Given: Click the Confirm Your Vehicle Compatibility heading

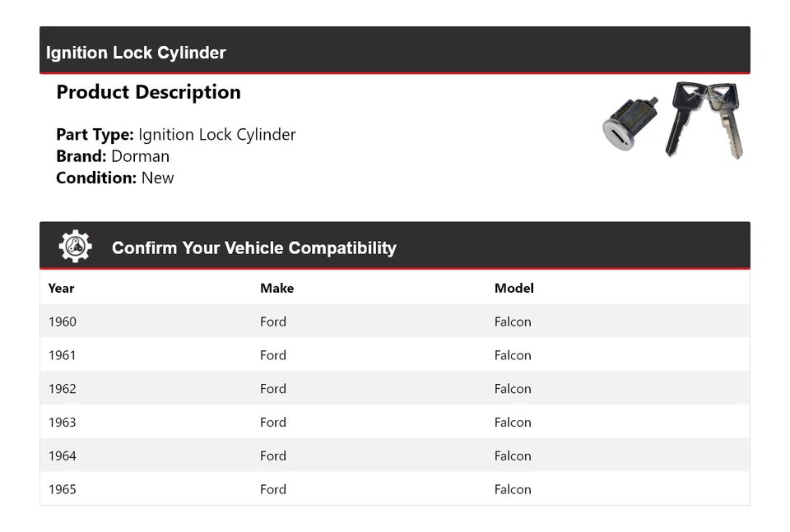Looking at the screenshot, I should (x=253, y=247).
